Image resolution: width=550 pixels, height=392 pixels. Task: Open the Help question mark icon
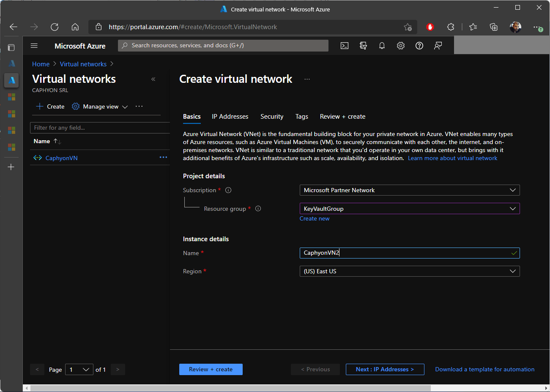point(419,46)
